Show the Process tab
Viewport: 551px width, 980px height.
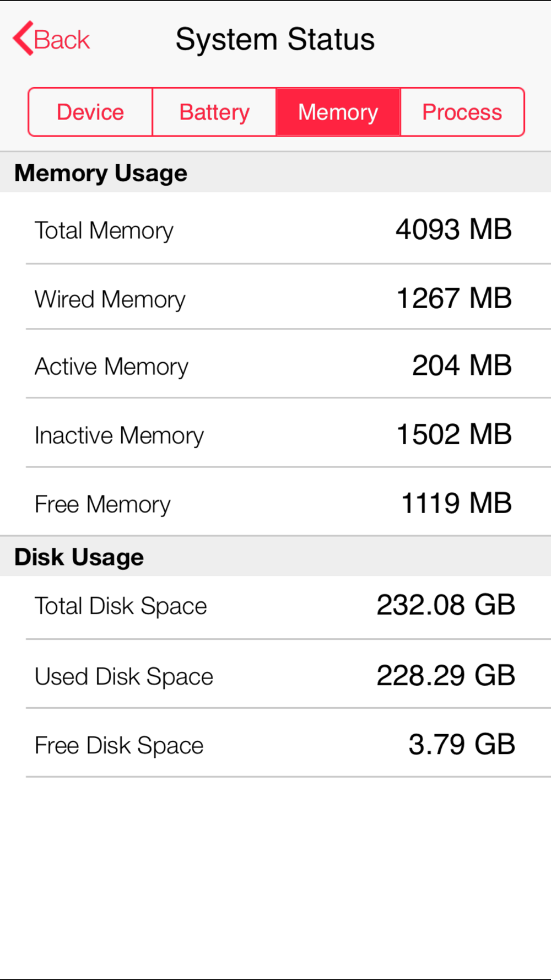pos(462,112)
